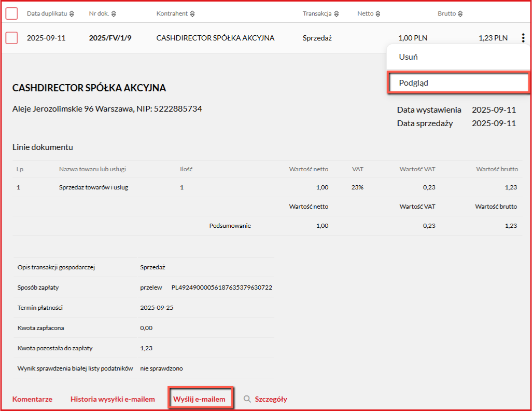Click the CASHDIRECTOR SPÓŁKA AKCYJNA heading
Screen dimensions: 532x411
[x=89, y=88]
